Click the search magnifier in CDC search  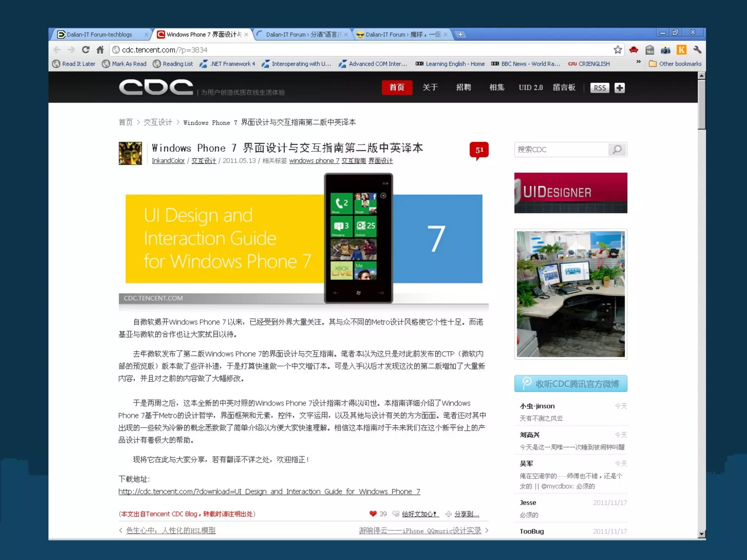pyautogui.click(x=617, y=149)
